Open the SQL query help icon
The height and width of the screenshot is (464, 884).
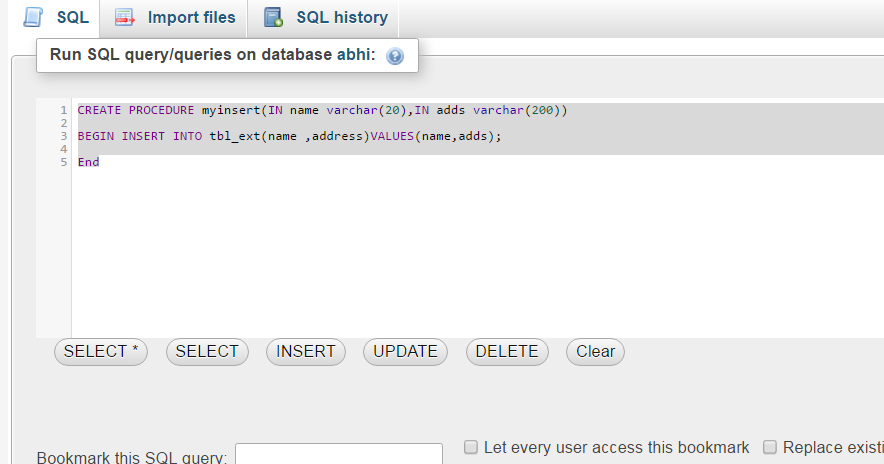[x=394, y=56]
